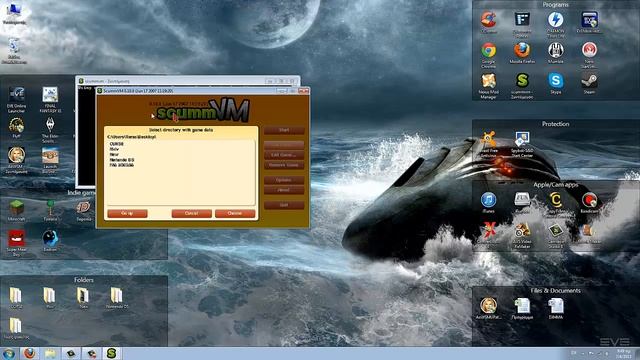Click the Start button in ScummVM launcher
Screen dimensions: 640x360
coord(284,130)
